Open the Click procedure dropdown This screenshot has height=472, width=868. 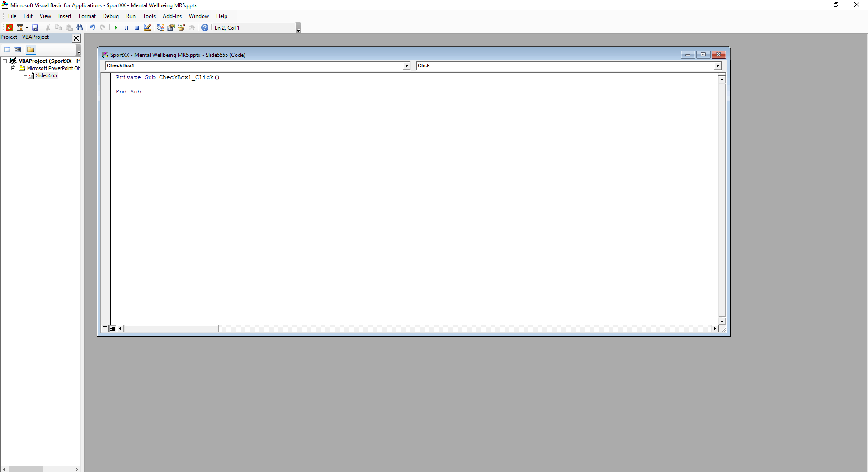717,66
